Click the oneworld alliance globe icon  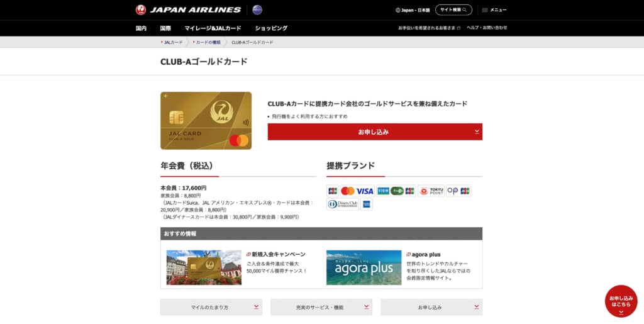tap(257, 9)
